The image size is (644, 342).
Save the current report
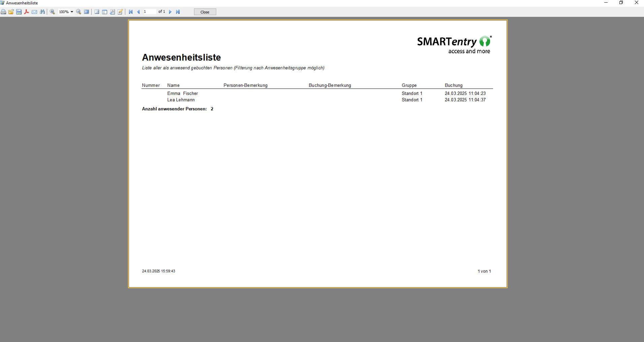pos(19,11)
